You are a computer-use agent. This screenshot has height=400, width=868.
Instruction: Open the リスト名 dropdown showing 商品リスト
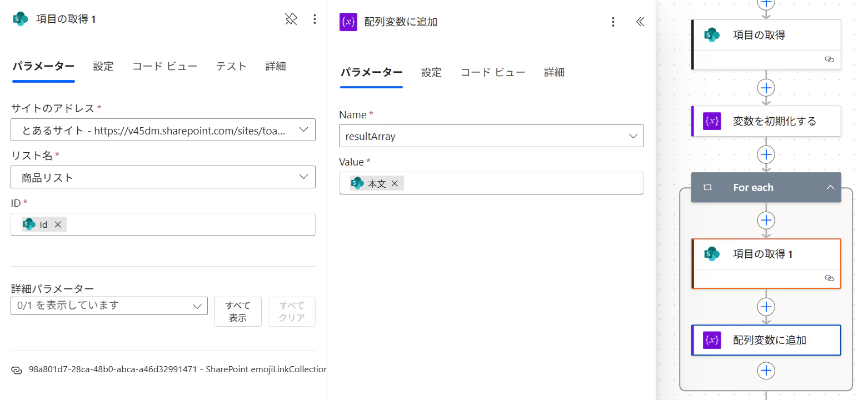(163, 177)
